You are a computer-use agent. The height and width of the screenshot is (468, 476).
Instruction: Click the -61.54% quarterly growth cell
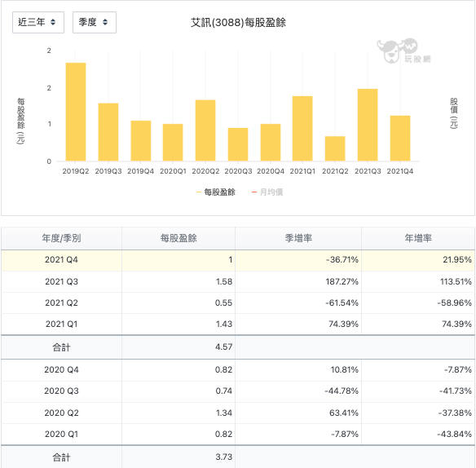[298, 303]
